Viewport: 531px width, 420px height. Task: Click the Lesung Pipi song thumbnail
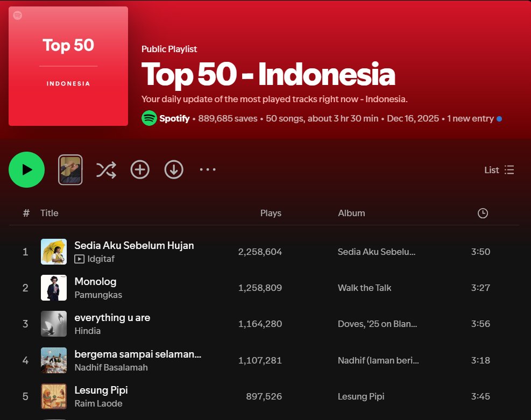click(53, 396)
